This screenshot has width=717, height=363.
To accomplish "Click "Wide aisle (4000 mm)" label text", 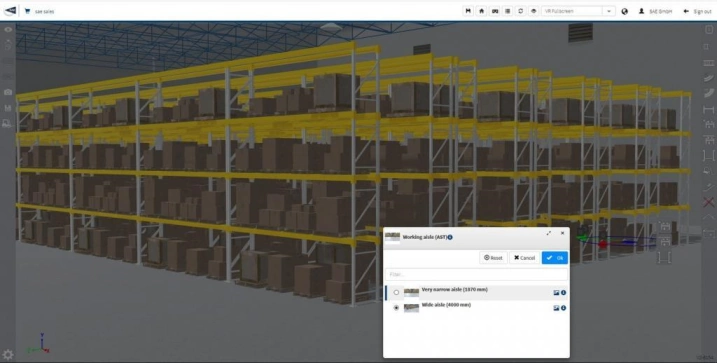I will click(446, 305).
